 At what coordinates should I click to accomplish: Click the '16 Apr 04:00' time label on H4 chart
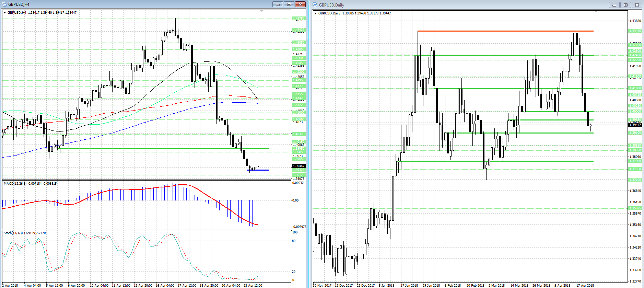165,286
